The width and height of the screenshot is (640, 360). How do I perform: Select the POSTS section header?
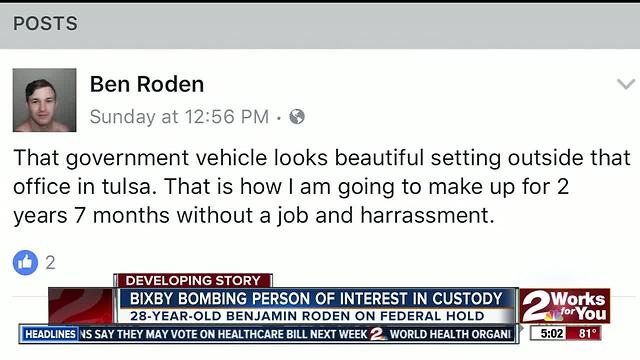45,24
